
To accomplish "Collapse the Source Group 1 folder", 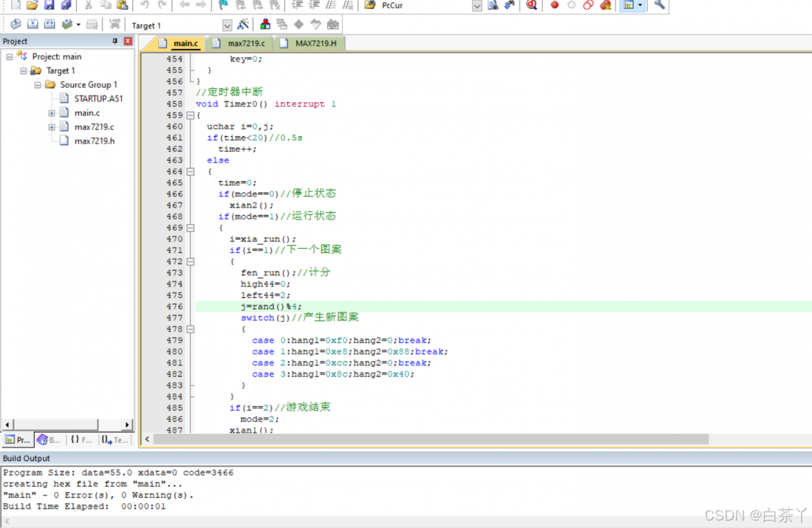I will 38,85.
